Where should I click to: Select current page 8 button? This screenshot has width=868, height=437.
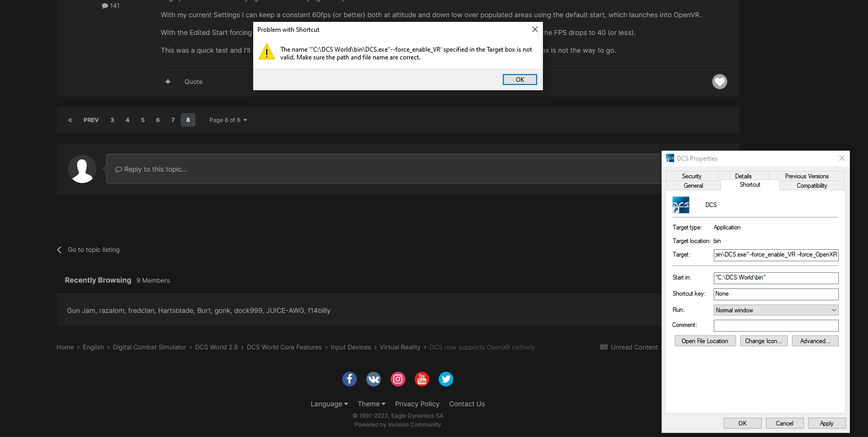pos(188,120)
